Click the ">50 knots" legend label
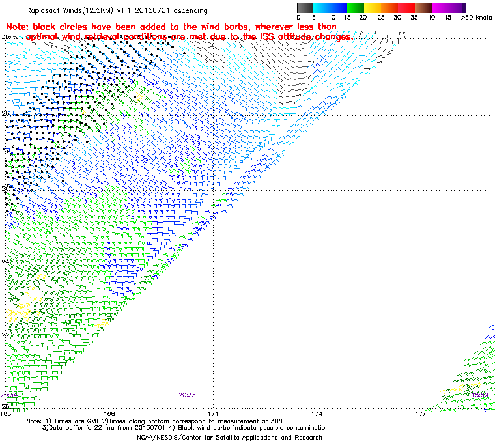This screenshot has height=448, width=495. pyautogui.click(x=476, y=18)
